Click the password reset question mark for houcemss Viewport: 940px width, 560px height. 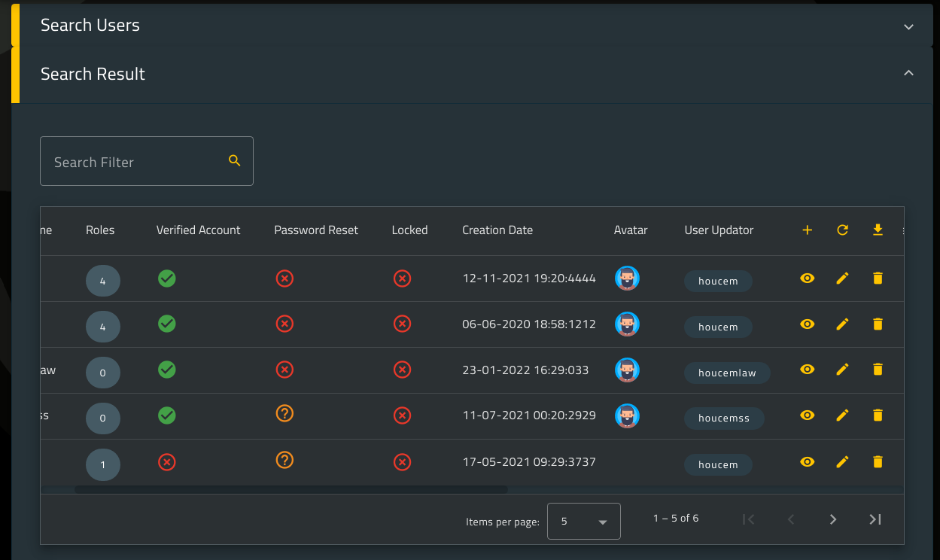tap(284, 413)
